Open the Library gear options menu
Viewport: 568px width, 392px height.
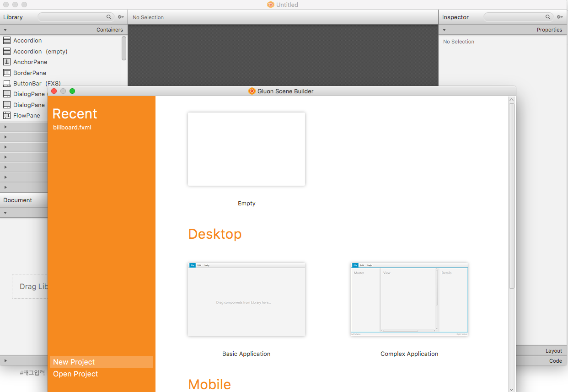[x=121, y=17]
